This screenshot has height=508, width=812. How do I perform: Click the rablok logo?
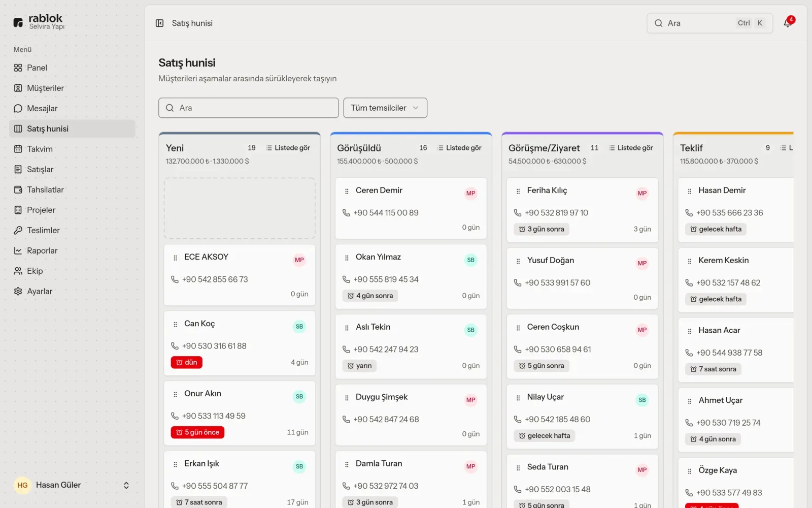point(39,21)
